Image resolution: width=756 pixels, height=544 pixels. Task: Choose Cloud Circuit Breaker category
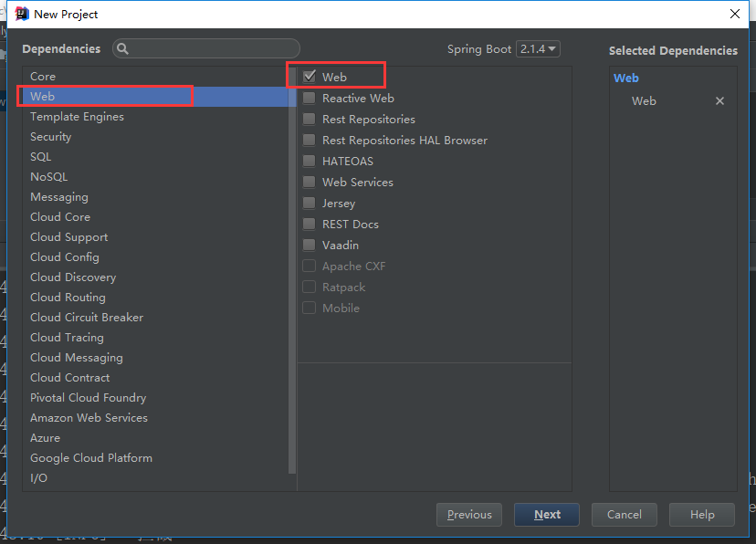pos(155,318)
